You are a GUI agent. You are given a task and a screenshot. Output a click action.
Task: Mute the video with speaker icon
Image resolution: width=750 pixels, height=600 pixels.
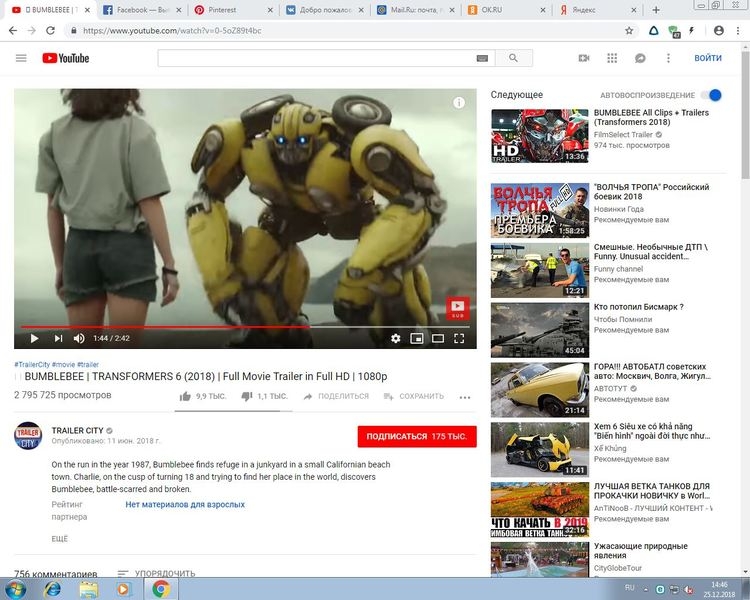point(79,338)
